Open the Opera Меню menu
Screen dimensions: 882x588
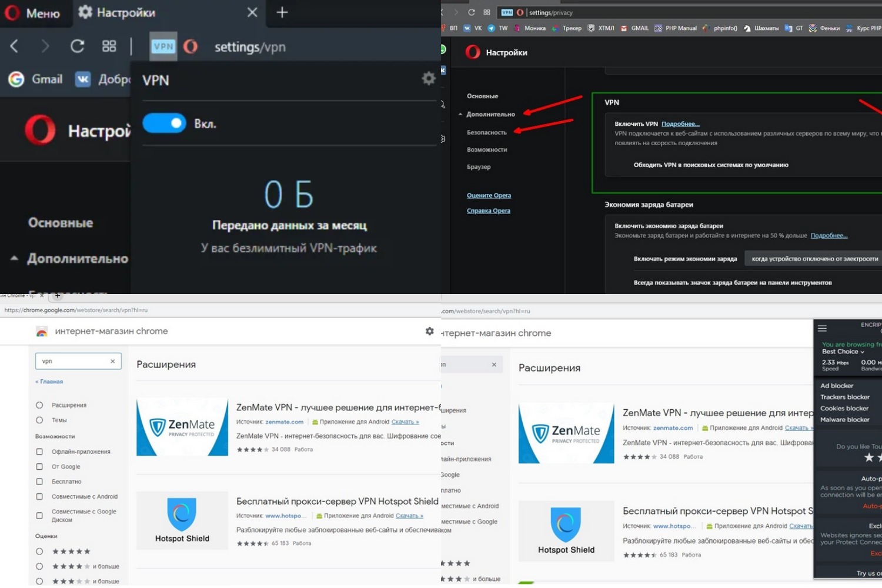(x=33, y=13)
